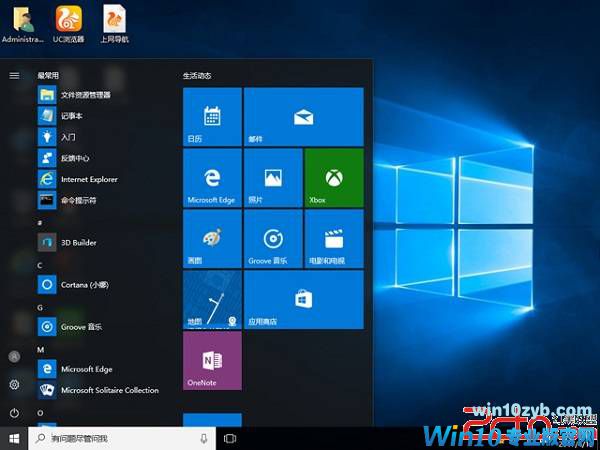Image resolution: width=600 pixels, height=450 pixels.
Task: Open the 邮件 mail tile
Action: [303, 116]
